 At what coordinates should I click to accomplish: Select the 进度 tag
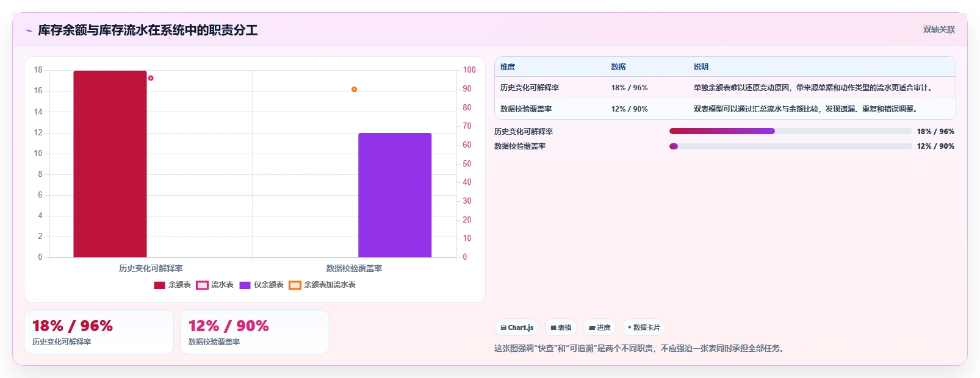click(599, 327)
